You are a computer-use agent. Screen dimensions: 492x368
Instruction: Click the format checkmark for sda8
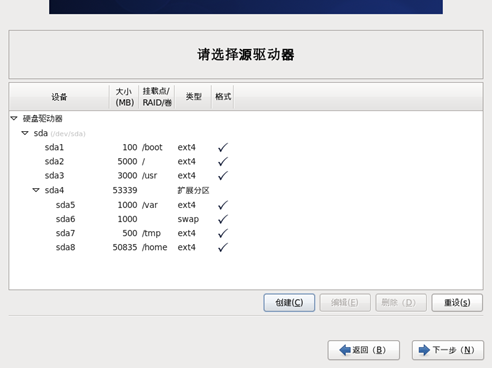click(223, 247)
